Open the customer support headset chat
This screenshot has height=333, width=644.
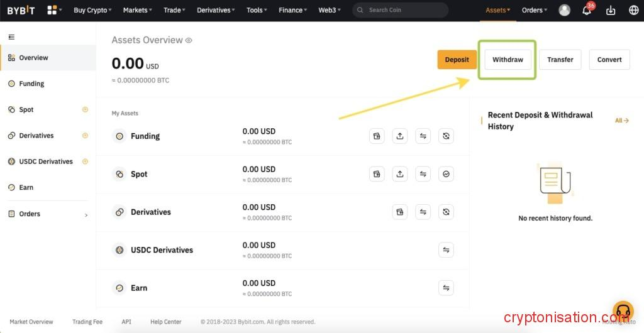click(x=623, y=311)
